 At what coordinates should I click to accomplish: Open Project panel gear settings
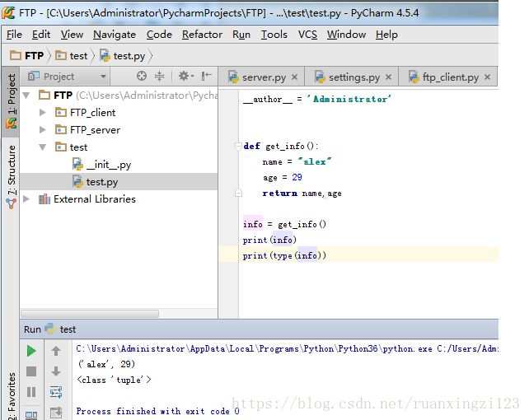186,77
